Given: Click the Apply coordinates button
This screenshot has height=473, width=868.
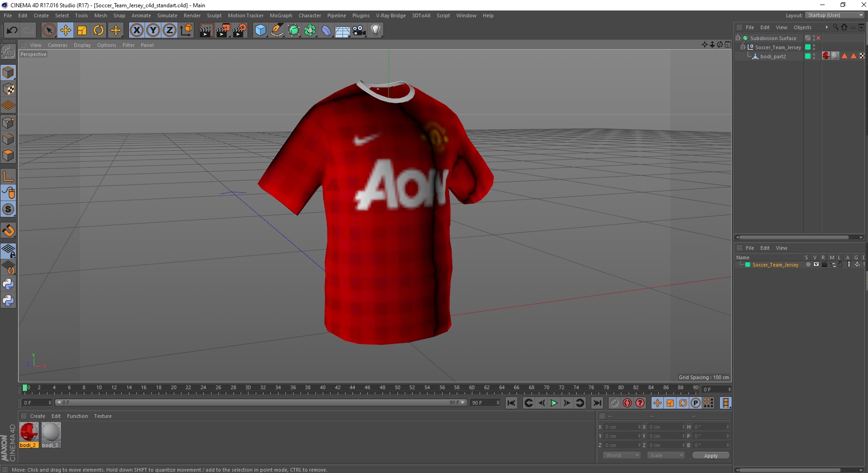Looking at the screenshot, I should (711, 456).
